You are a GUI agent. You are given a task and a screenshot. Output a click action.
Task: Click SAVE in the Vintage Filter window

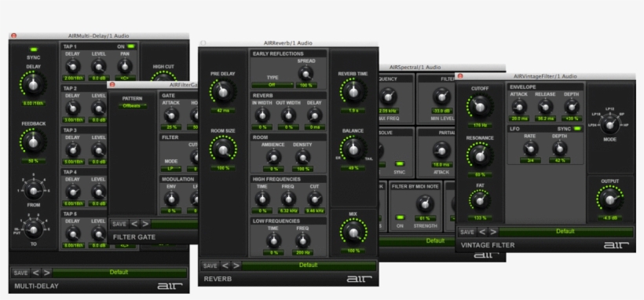click(467, 232)
